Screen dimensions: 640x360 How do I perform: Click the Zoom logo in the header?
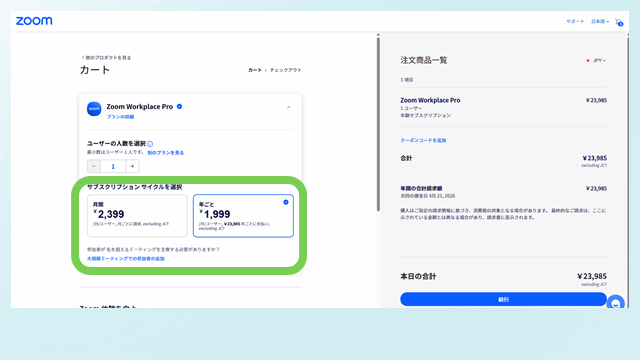point(34,21)
